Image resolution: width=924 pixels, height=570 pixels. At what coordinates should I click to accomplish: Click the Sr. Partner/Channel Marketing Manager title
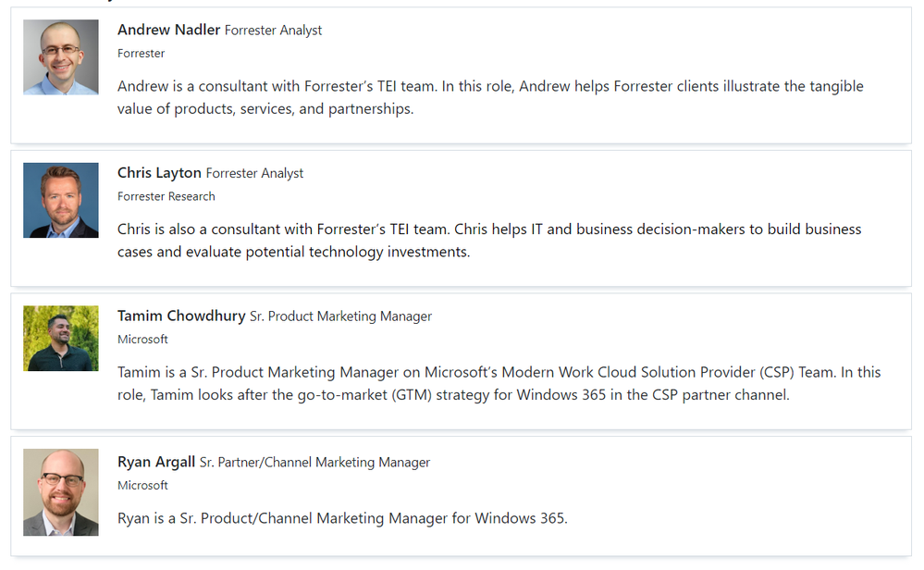(x=314, y=463)
